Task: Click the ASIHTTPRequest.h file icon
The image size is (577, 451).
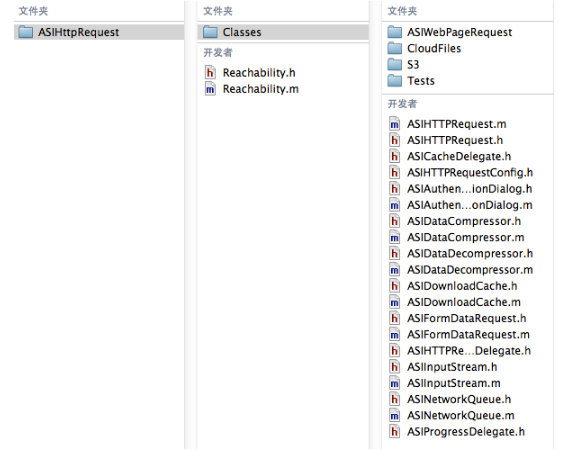Action: click(x=394, y=140)
